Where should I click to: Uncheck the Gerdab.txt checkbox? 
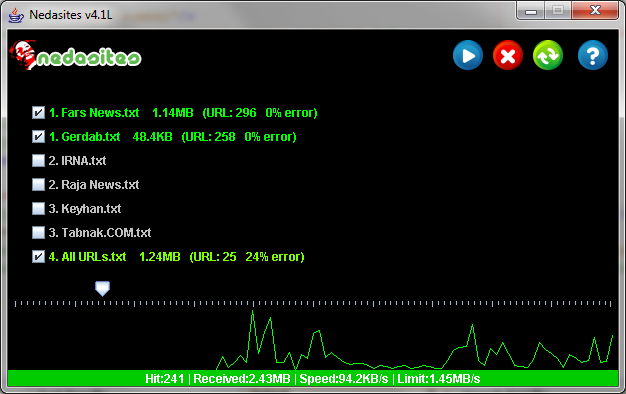pyautogui.click(x=38, y=137)
